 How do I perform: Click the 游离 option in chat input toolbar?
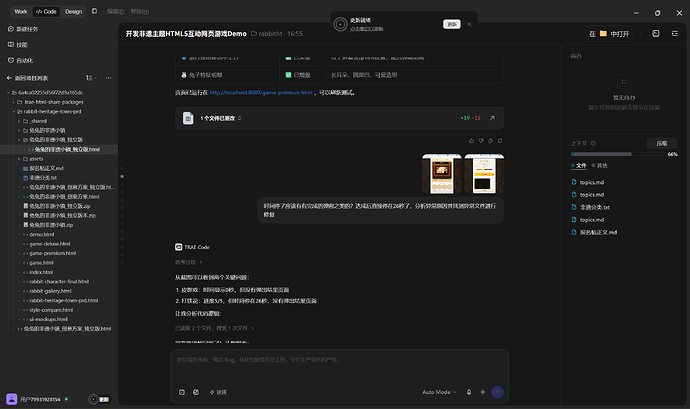click(x=218, y=392)
